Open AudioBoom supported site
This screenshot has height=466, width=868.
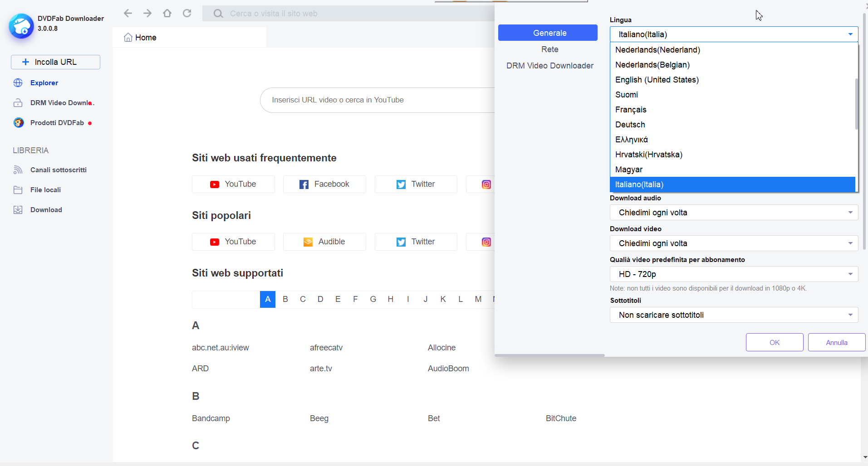pyautogui.click(x=448, y=369)
